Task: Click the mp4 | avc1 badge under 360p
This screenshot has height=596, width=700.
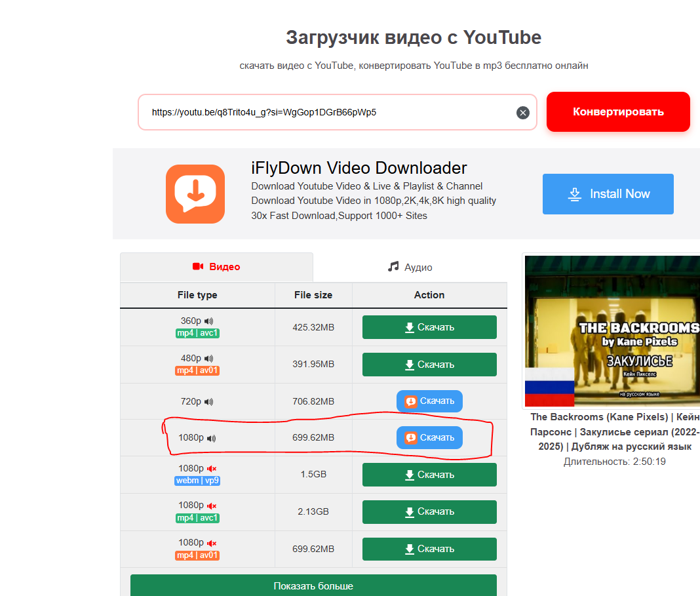Action: 197,333
